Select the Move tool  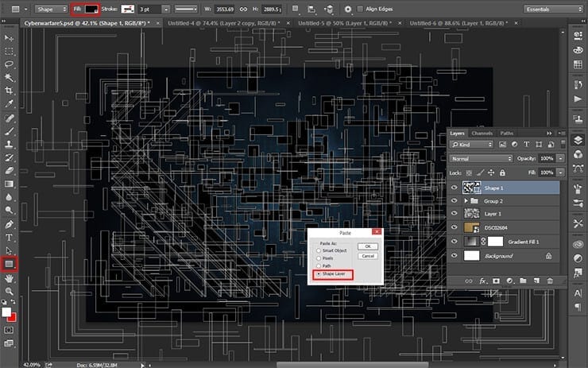click(10, 37)
